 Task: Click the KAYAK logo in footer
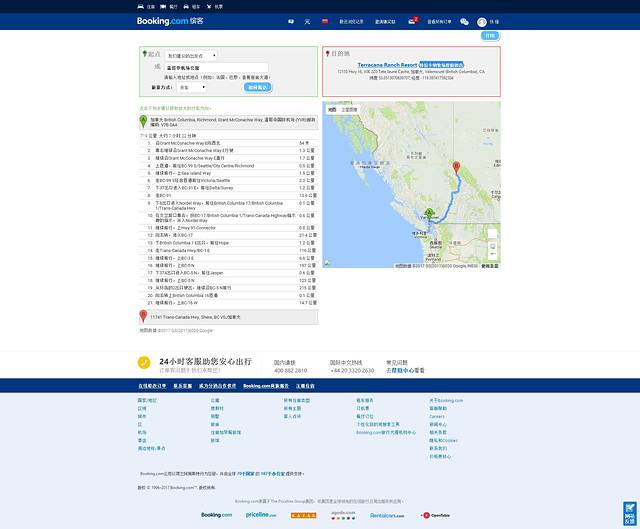303,515
